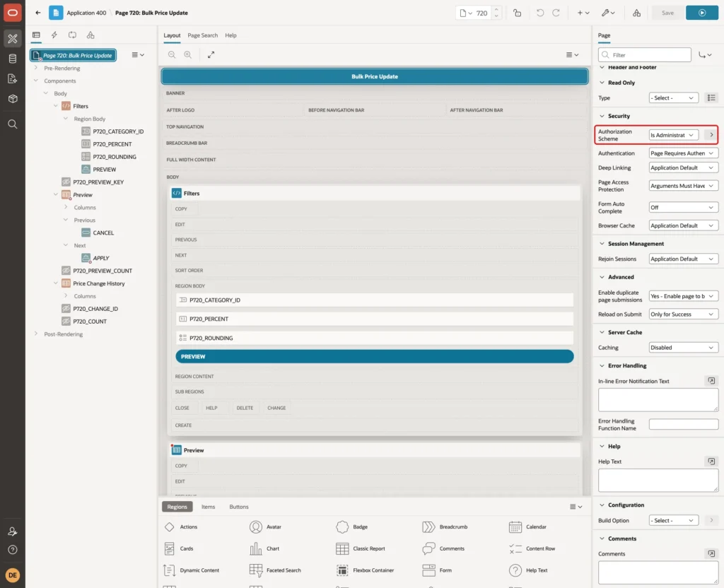The height and width of the screenshot is (588, 724).
Task: Switch to the Dynamic Actions lightning tab
Action: point(54,35)
